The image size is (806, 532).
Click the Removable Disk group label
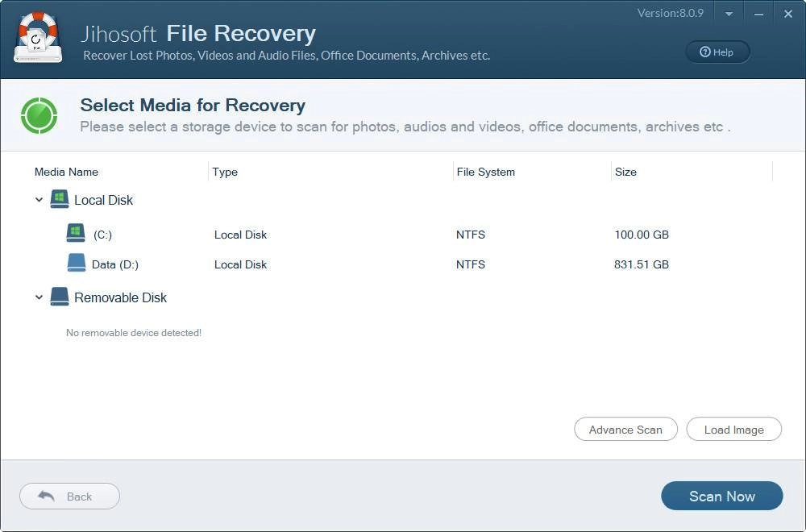pyautogui.click(x=120, y=297)
